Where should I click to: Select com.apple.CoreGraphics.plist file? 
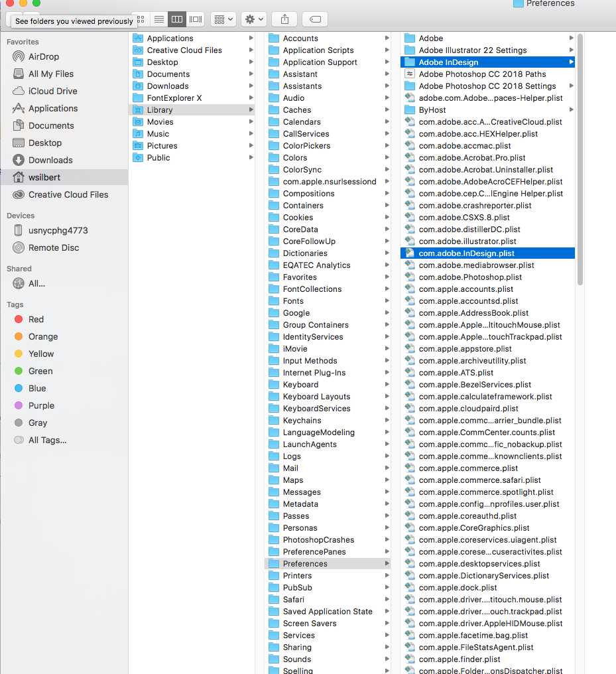point(487,528)
